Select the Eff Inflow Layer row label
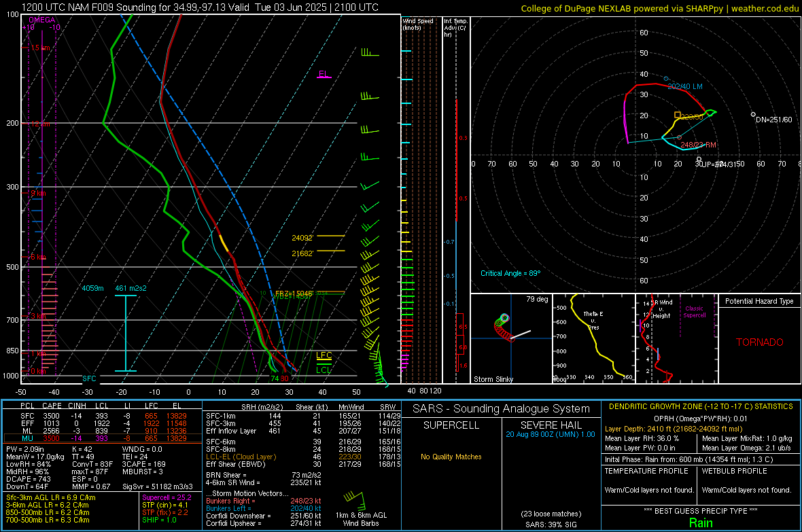 [232, 431]
